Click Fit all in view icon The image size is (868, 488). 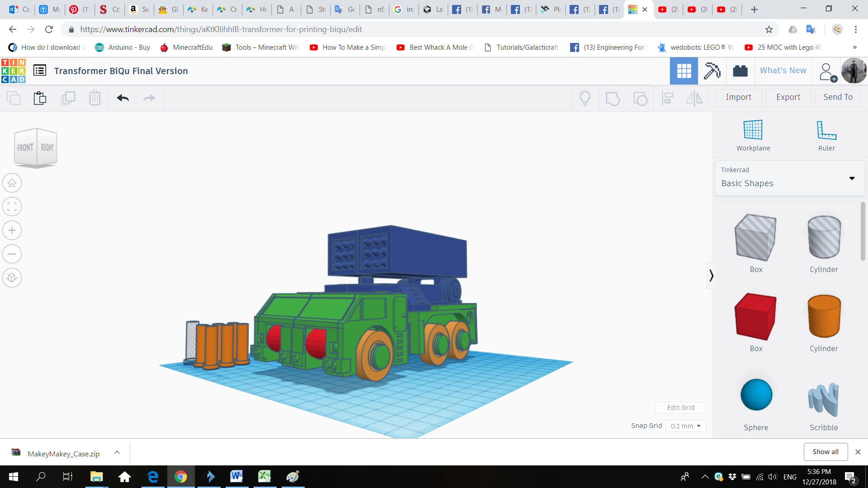tap(12, 207)
